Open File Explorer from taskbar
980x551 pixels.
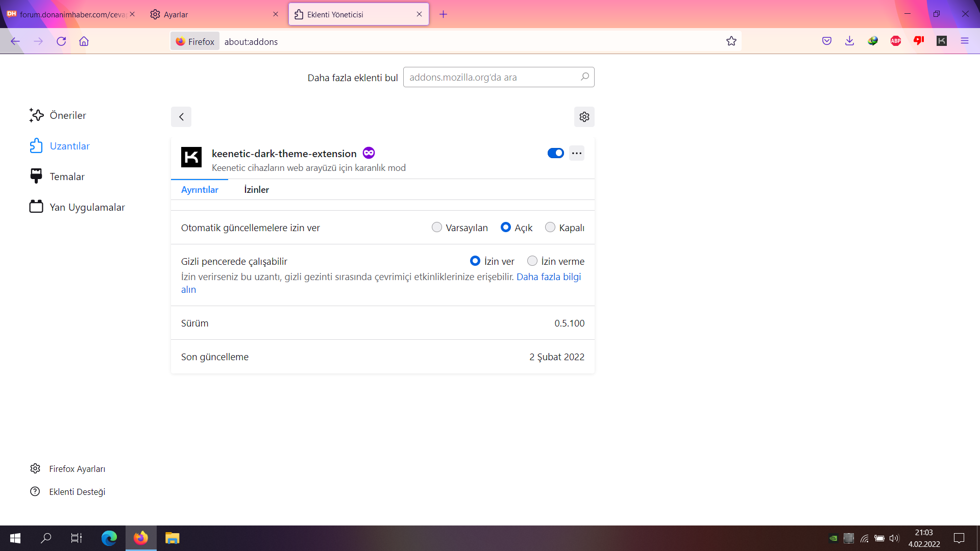pos(172,538)
